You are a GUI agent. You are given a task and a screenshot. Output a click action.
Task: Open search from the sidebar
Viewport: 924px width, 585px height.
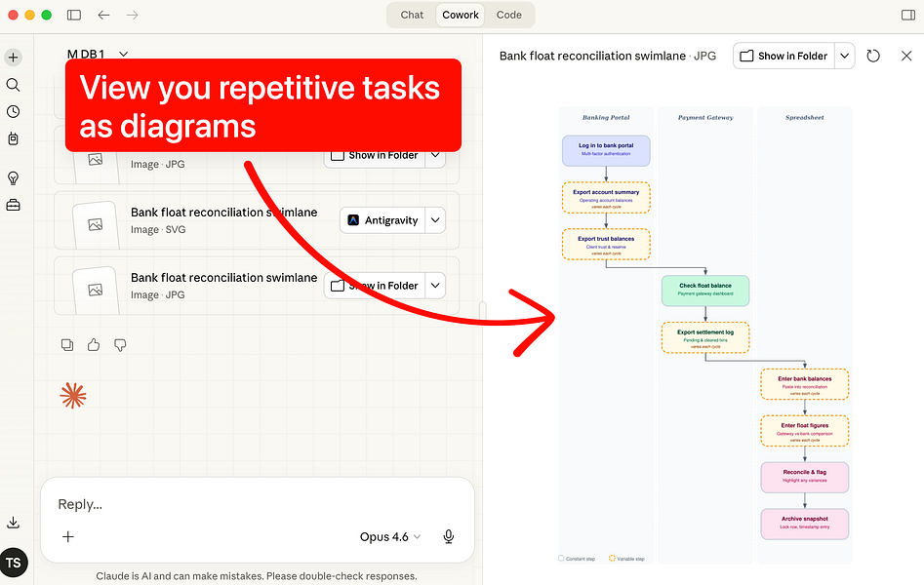click(13, 85)
